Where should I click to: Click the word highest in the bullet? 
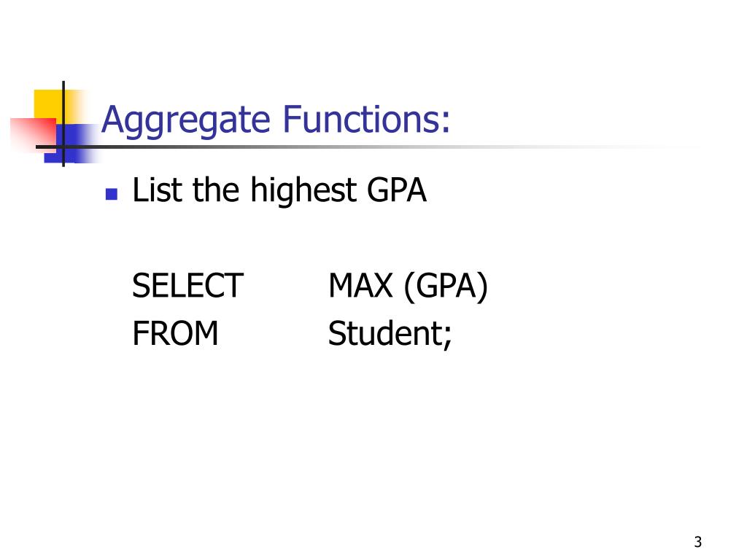coord(303,191)
